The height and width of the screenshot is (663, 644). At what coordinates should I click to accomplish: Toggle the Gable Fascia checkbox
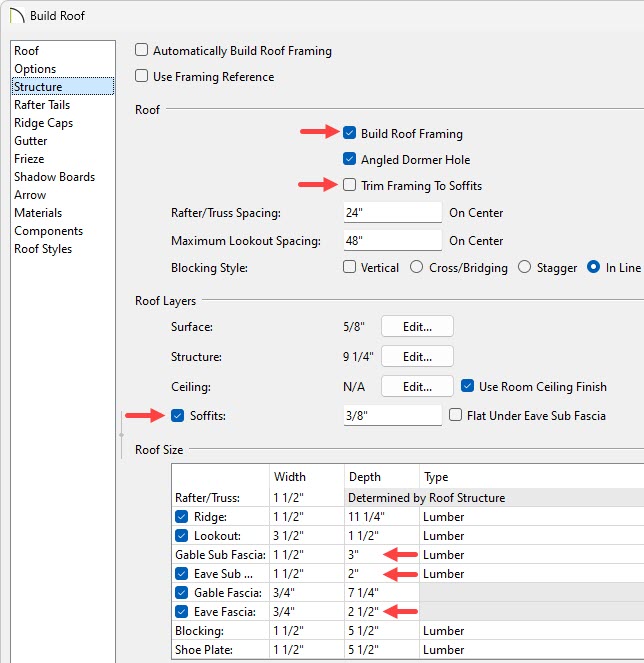pos(181,593)
